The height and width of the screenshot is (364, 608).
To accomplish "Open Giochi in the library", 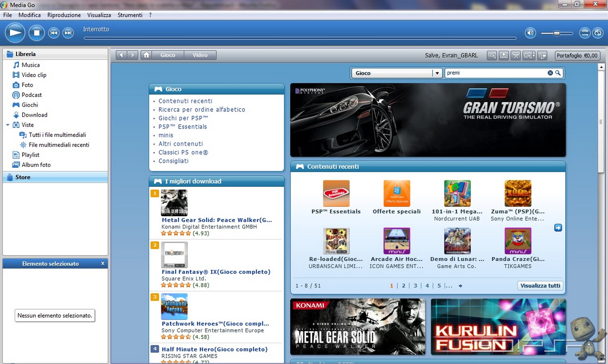I will point(29,105).
